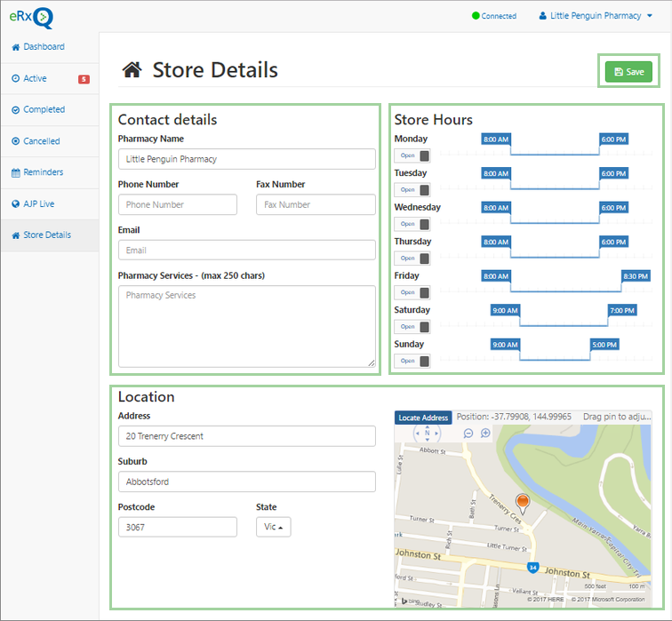Viewport: 672px width, 621px height.
Task: Click the Email field
Action: tap(247, 251)
